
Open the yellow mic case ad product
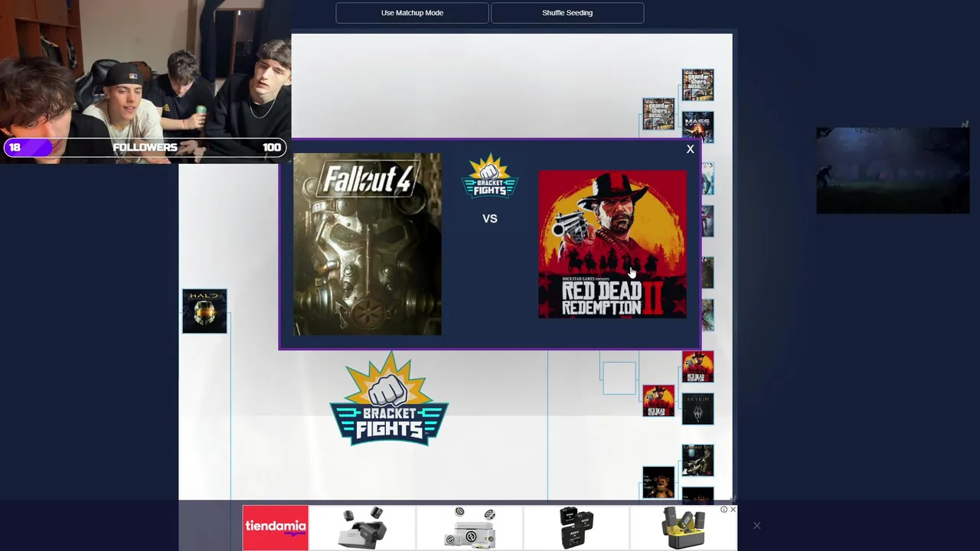684,527
